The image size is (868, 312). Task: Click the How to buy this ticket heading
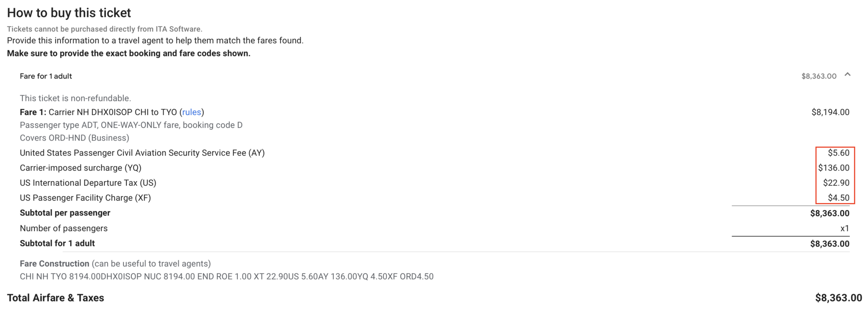(69, 13)
